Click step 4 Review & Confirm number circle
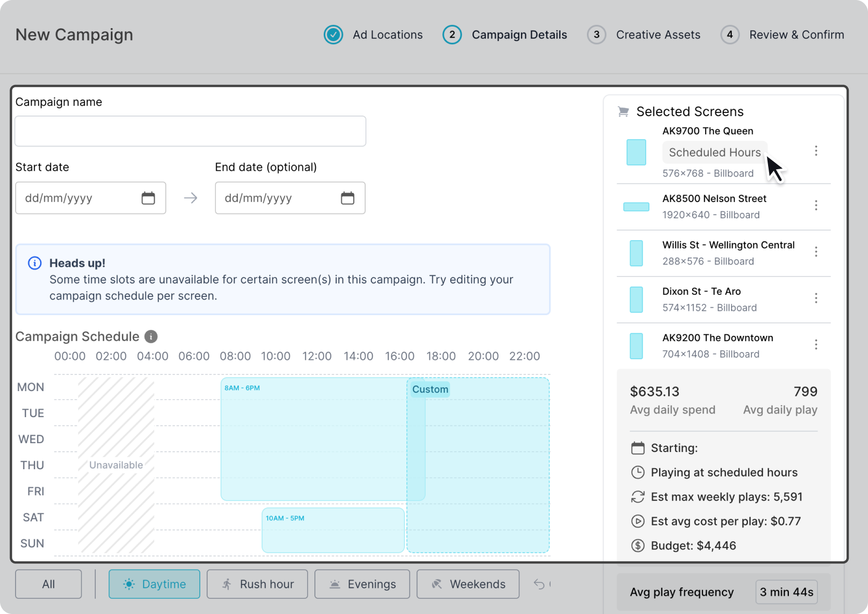868x614 pixels. (x=730, y=35)
